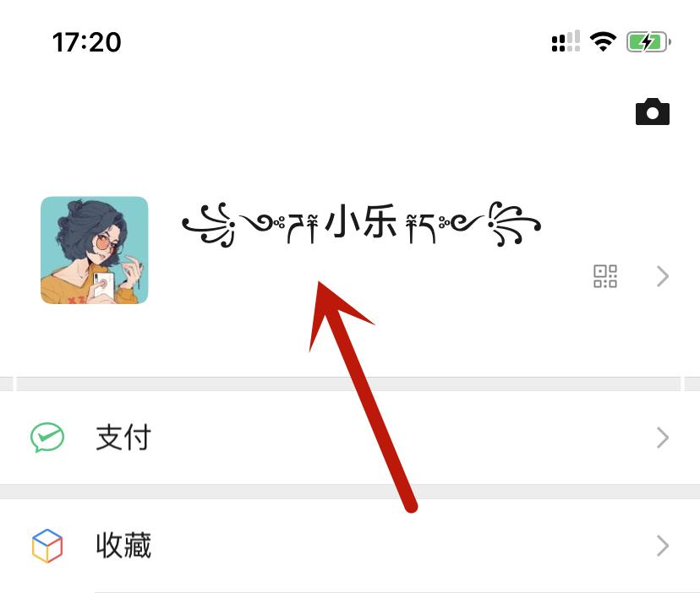Open the 收藏 row chevron
The width and height of the screenshot is (700, 593).
pos(663,546)
